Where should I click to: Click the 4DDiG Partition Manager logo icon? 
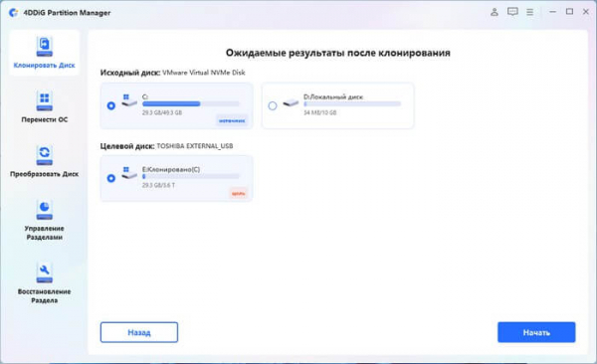pyautogui.click(x=14, y=13)
